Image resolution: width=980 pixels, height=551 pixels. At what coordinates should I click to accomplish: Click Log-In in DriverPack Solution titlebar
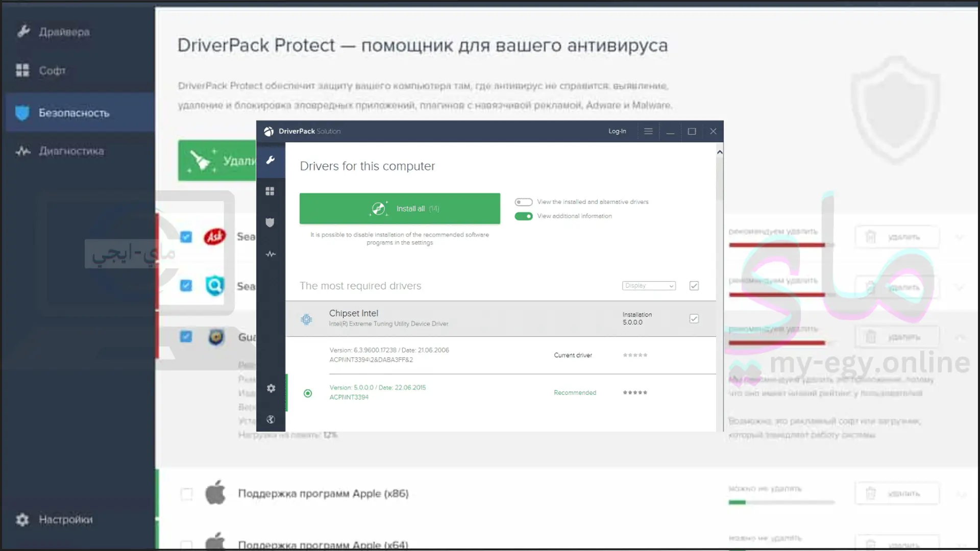point(617,131)
